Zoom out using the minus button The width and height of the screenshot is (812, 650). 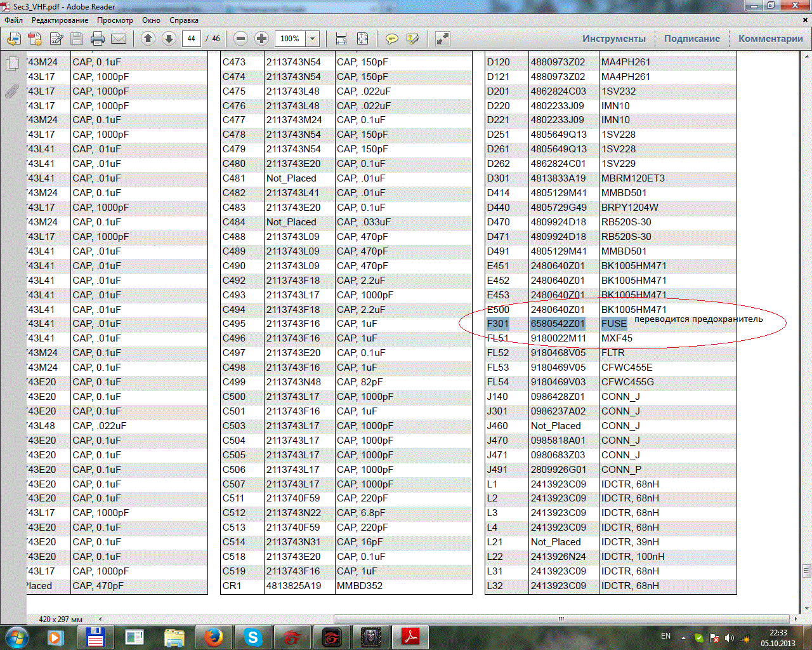click(240, 39)
